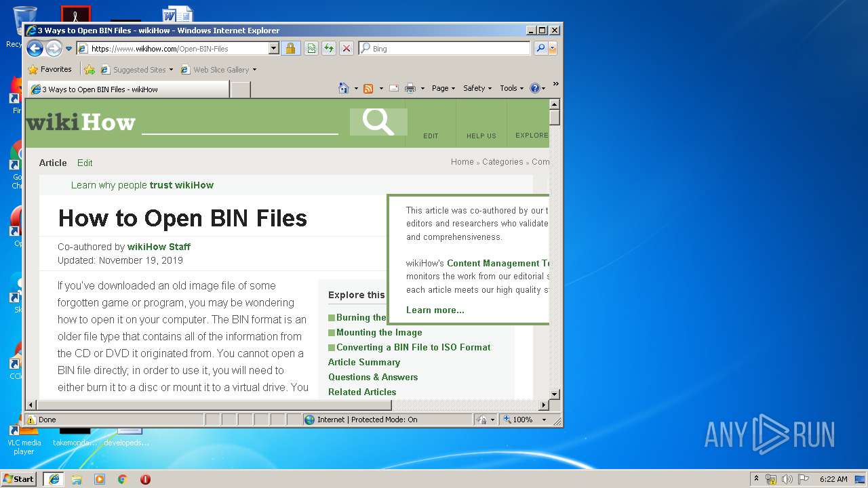868x488 pixels.
Task: Go to the Related Articles link
Action: [362, 392]
